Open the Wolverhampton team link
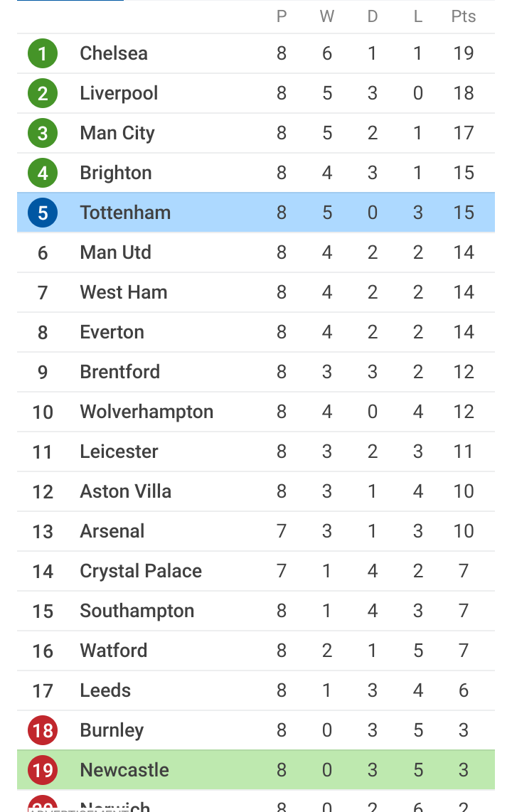512x812 pixels. coord(146,412)
